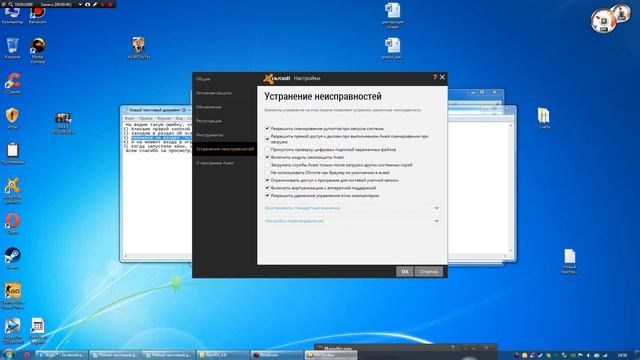Select the lower Word document on the desktop
The height and width of the screenshot is (360, 640).
pyautogui.click(x=393, y=48)
